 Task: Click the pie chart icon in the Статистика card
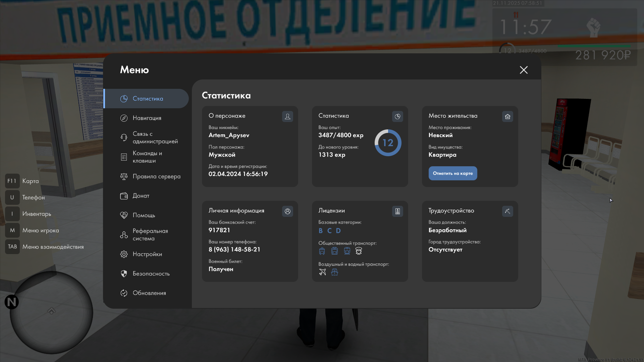[397, 116]
